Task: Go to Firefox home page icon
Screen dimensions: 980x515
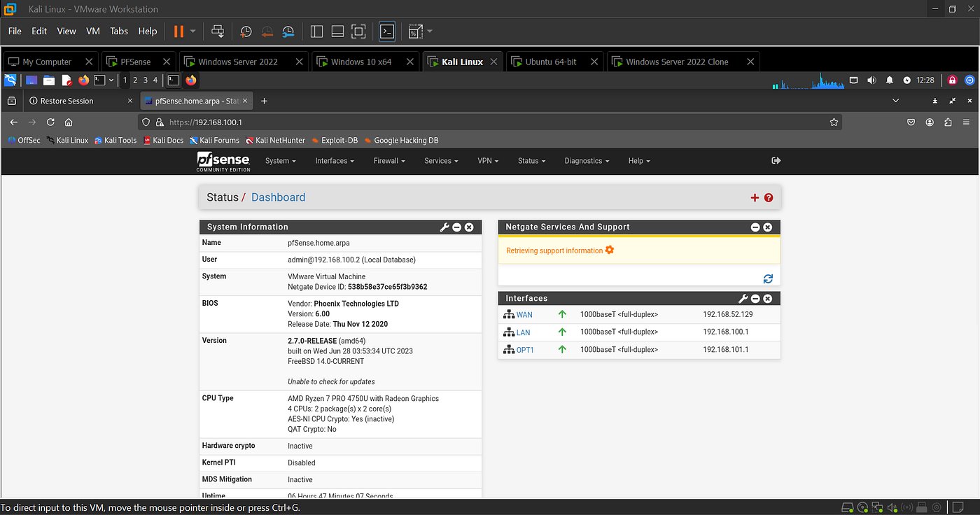Action: point(69,122)
